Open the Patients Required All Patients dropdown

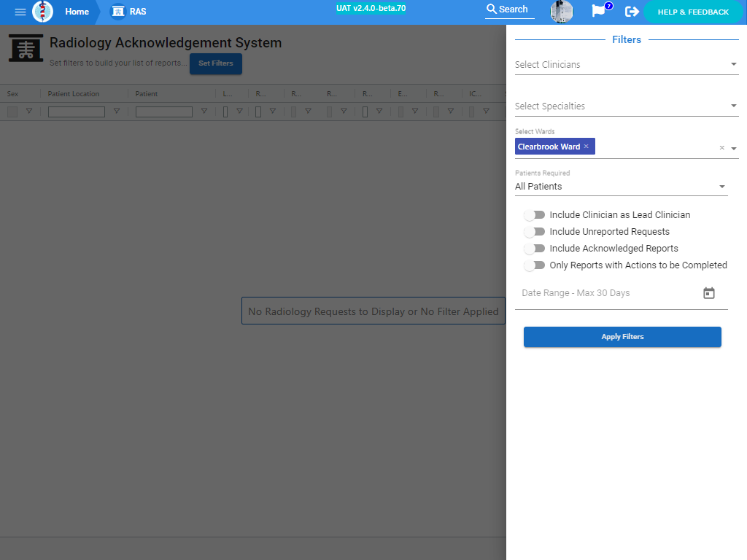[x=622, y=186]
